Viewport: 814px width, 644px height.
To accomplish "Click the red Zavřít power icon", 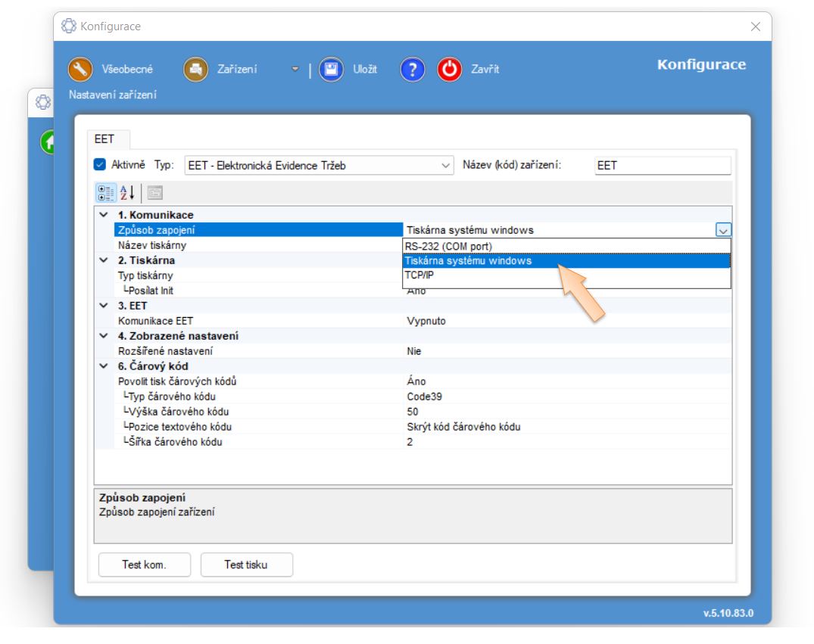I will point(450,70).
